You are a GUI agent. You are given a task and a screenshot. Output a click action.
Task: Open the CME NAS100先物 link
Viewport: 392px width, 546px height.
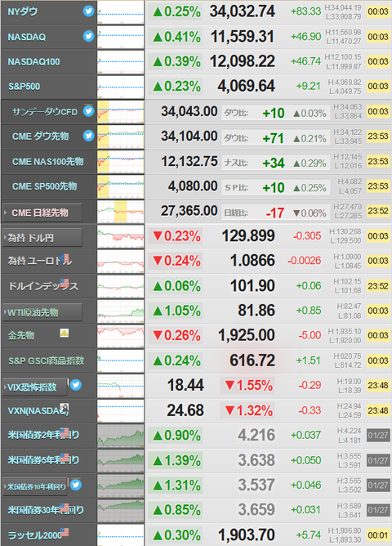[x=47, y=162]
